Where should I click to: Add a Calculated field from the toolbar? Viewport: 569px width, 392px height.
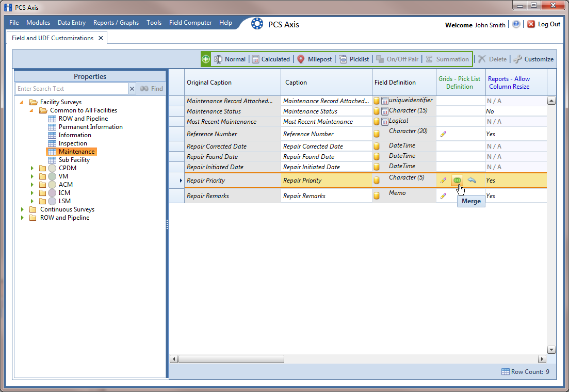pos(271,59)
